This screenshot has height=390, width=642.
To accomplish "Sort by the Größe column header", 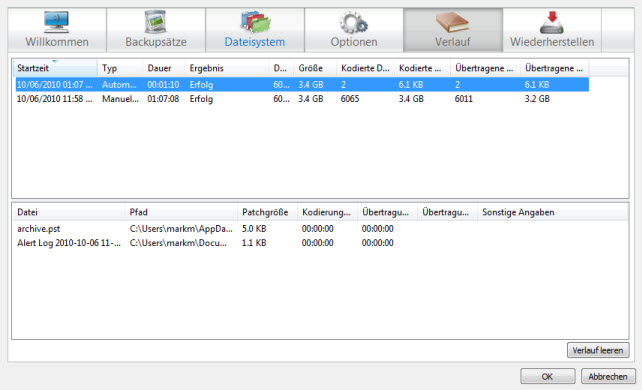I will click(315, 68).
